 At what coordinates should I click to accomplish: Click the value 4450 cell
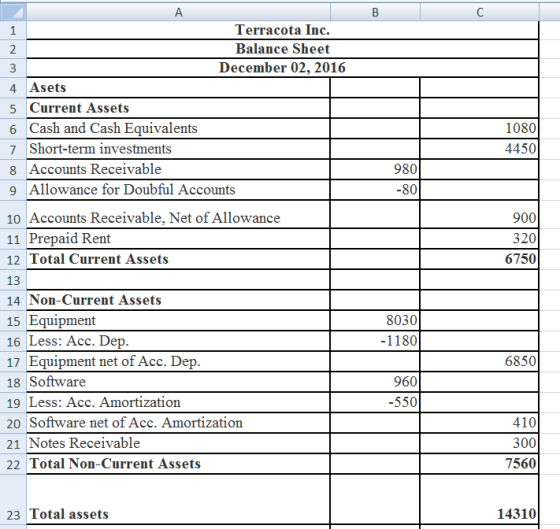click(479, 149)
